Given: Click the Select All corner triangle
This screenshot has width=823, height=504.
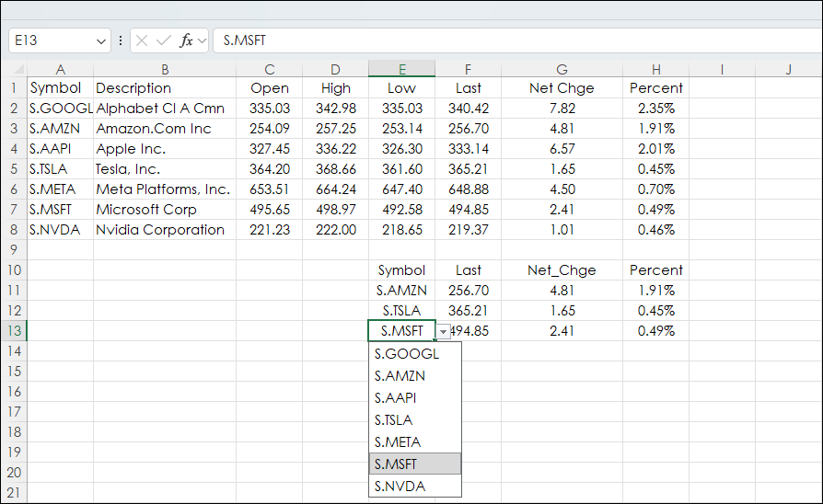Looking at the screenshot, I should pos(18,69).
